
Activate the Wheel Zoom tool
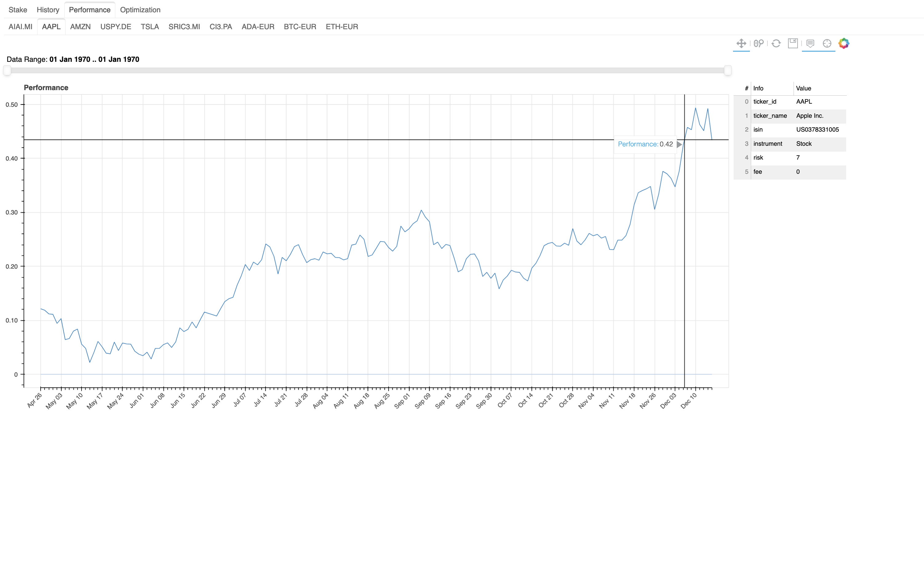pos(758,43)
